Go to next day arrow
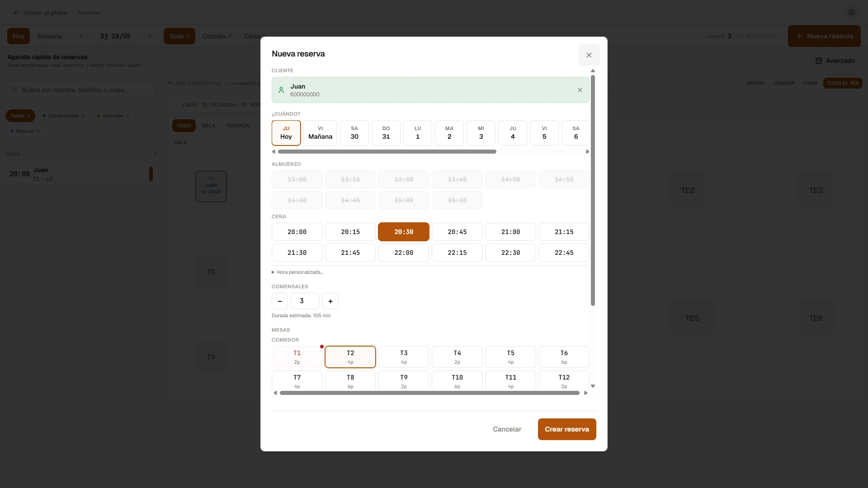The width and height of the screenshot is (868, 488). (150, 36)
